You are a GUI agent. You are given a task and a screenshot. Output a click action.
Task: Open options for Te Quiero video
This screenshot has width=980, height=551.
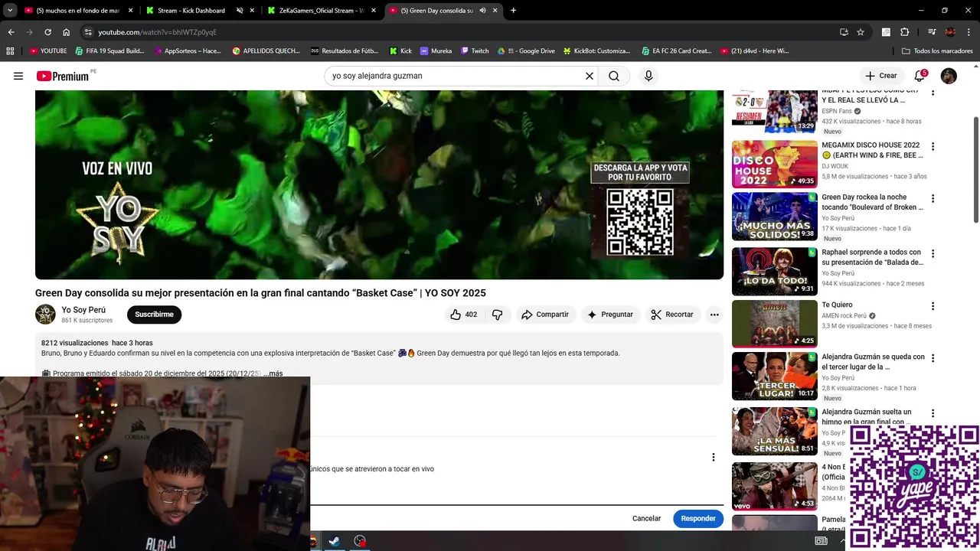coord(933,306)
